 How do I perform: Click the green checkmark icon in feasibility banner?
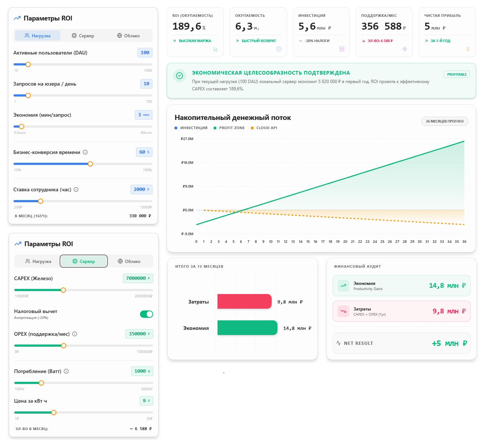tap(180, 76)
